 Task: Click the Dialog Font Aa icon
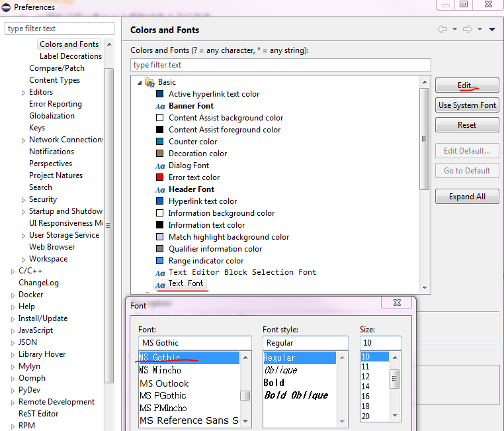[160, 166]
